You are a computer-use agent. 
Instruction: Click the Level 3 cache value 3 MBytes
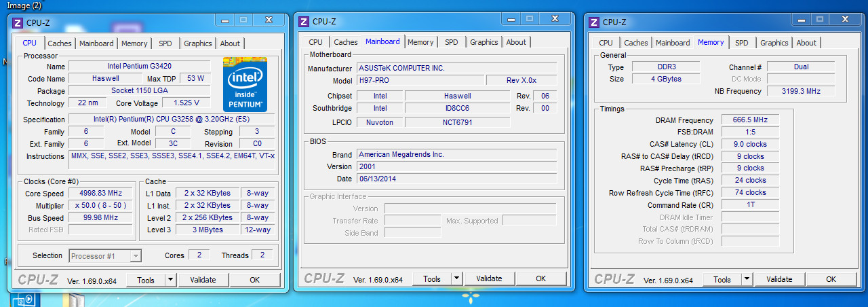click(x=207, y=230)
